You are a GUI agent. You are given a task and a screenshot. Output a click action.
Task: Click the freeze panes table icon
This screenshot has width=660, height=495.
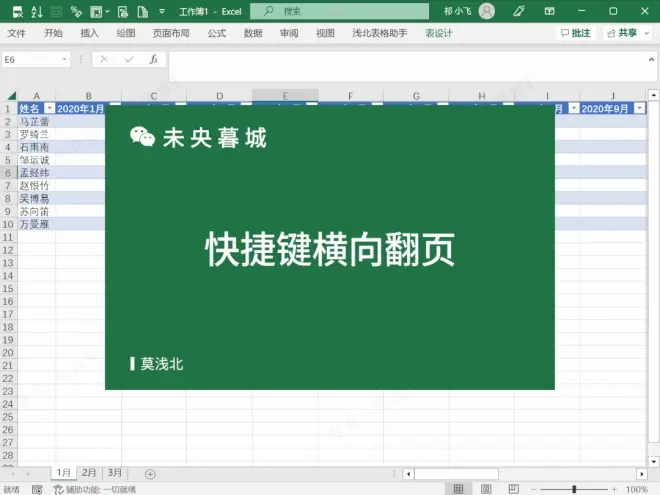pyautogui.click(x=96, y=12)
